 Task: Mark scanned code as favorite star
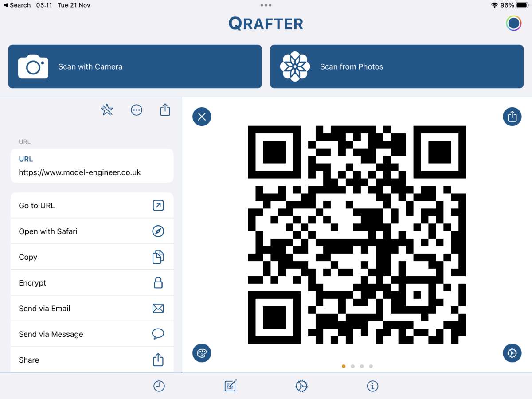(107, 110)
